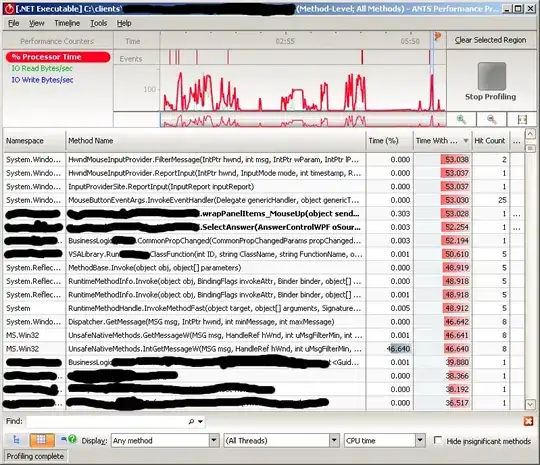Image resolution: width=540 pixels, height=465 pixels.
Task: Open the Timeline menu
Action: (x=67, y=23)
